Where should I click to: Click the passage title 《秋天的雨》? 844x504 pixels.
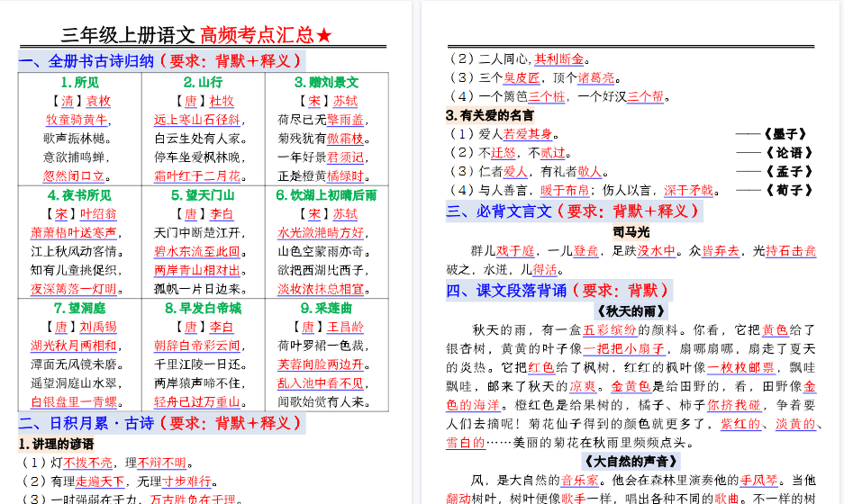[x=631, y=311]
